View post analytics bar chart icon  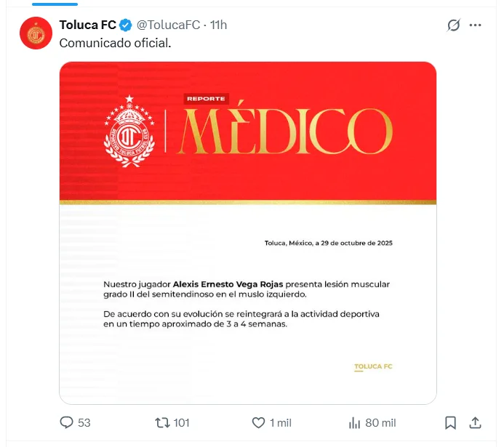pos(354,422)
